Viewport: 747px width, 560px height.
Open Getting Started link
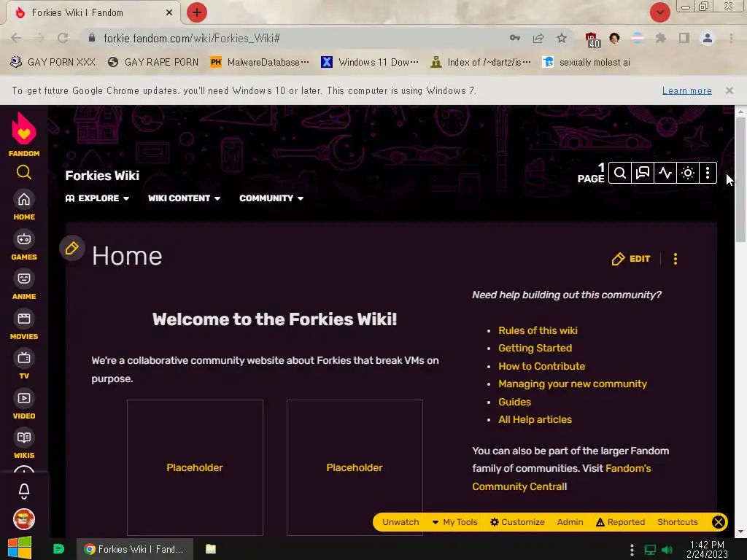(535, 348)
